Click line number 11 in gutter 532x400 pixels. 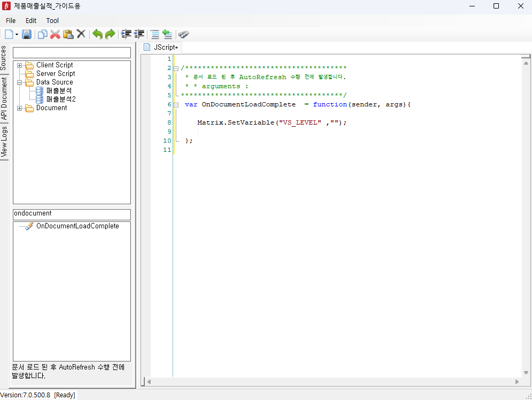click(x=167, y=150)
